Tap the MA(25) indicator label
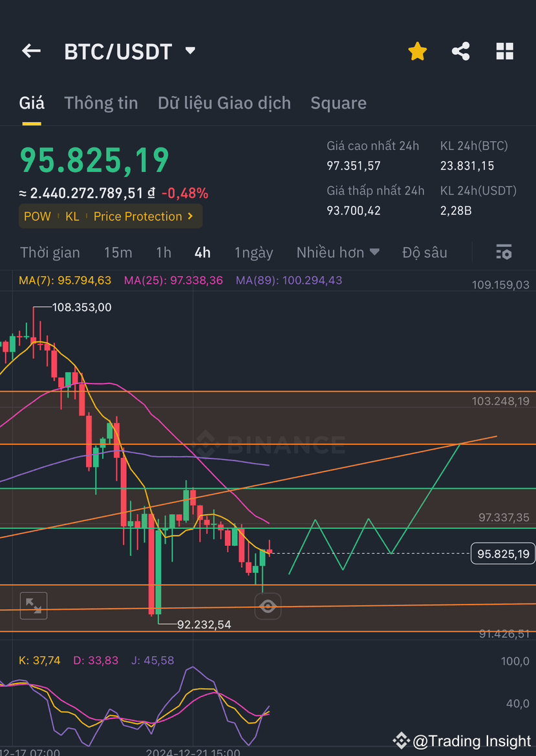536x756 pixels. tap(173, 281)
